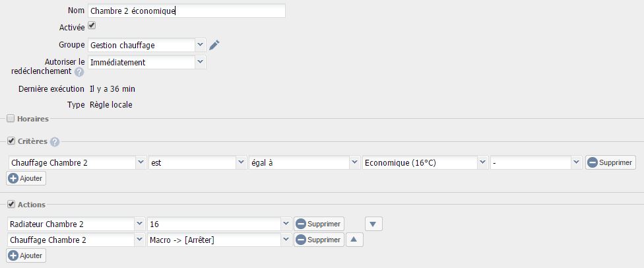644x268 pixels.
Task: Uncheck the Critères section checkbox
Action: (11, 141)
